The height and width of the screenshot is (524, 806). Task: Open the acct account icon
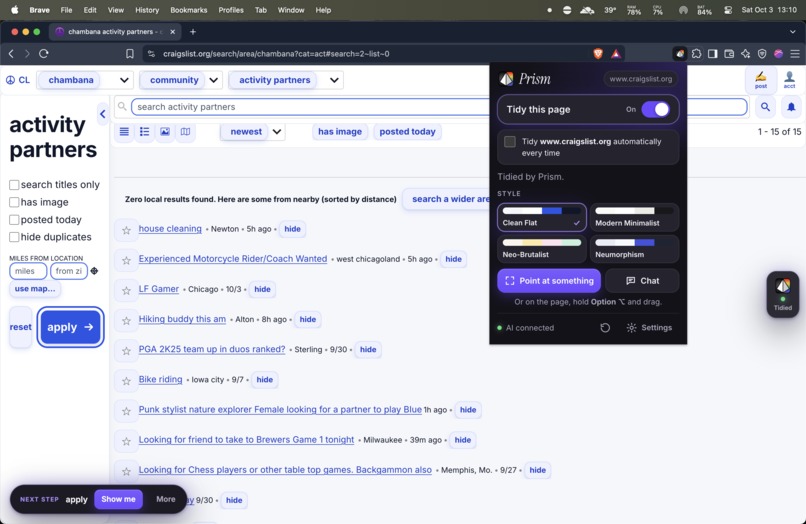pos(789,80)
